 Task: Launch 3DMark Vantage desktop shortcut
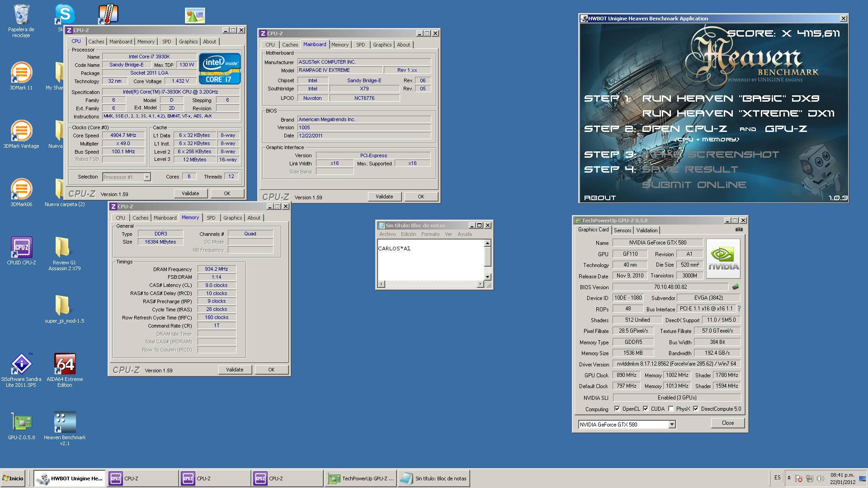(21, 134)
